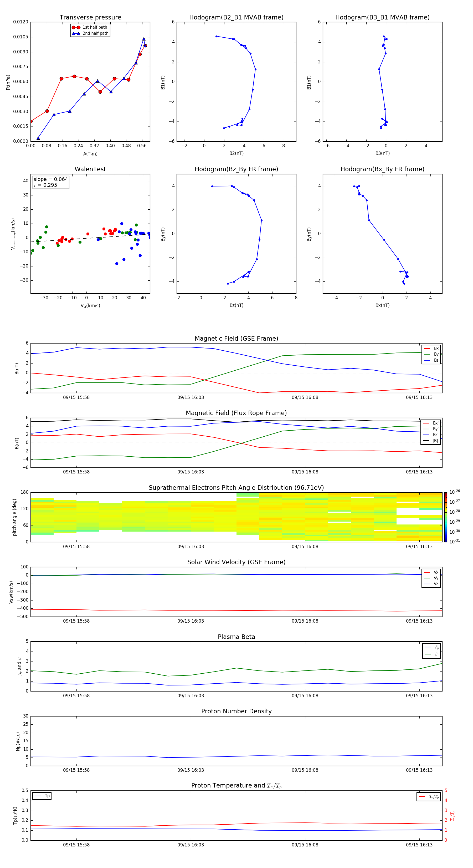Screen dimensions: 473x868
Task: Click the beta-p legend entry in Plasma Beta
Action: 432,647
